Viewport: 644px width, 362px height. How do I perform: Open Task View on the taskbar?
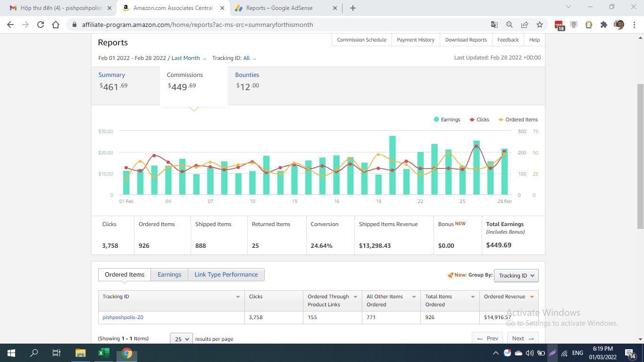[x=57, y=353]
